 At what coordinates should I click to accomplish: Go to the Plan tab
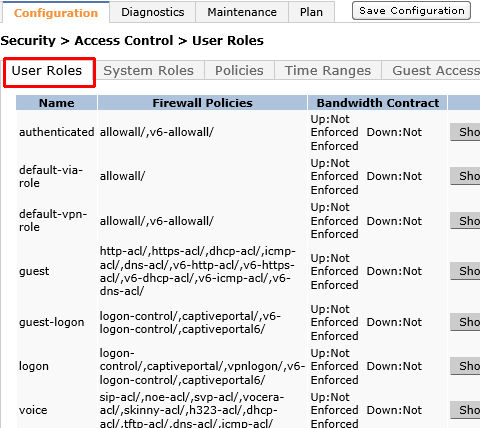[x=311, y=12]
